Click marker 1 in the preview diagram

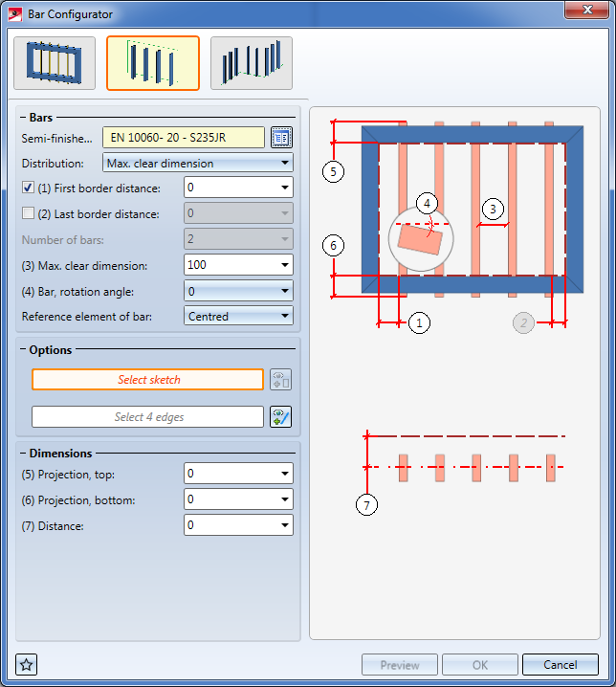point(419,322)
